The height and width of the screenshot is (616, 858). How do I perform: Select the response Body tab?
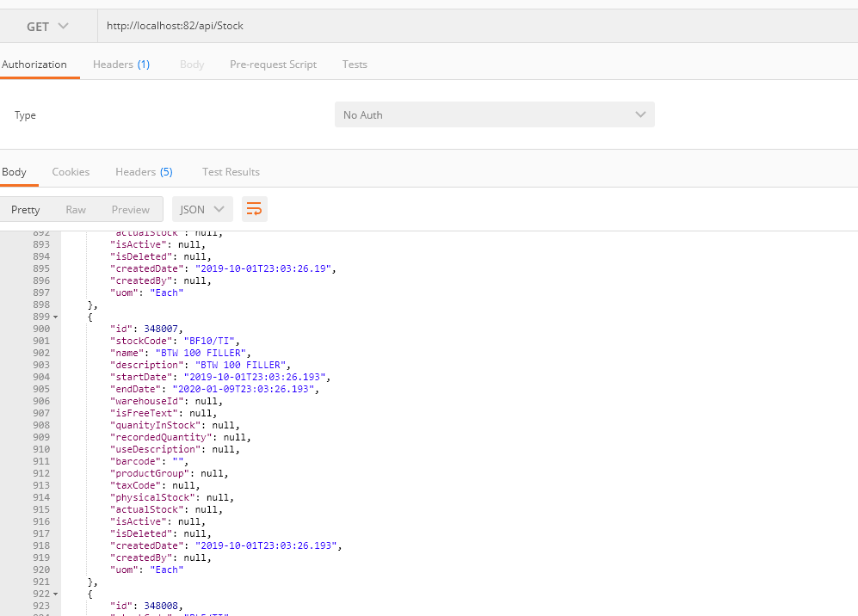[15, 172]
